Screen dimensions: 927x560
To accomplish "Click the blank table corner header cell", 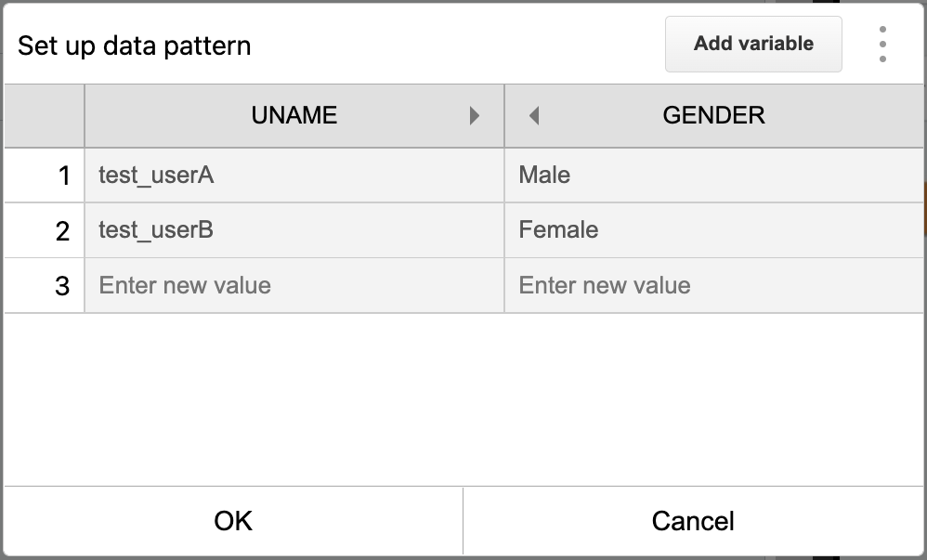I will (x=45, y=115).
